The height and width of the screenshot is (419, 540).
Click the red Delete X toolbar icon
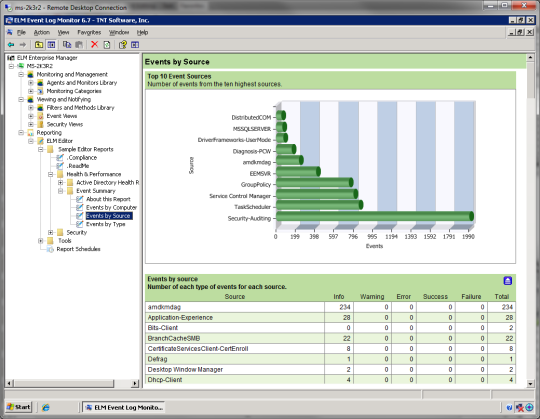94,44
